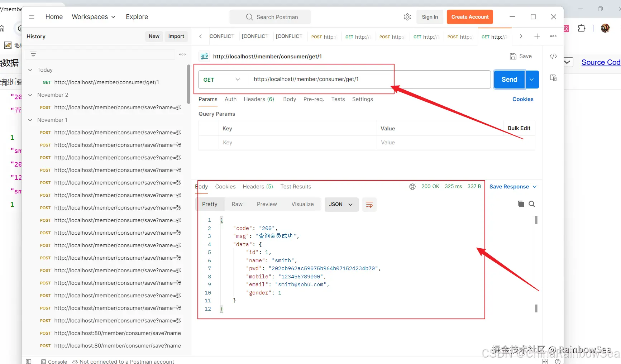
Task: Open tab options ellipsis menu
Action: click(553, 36)
